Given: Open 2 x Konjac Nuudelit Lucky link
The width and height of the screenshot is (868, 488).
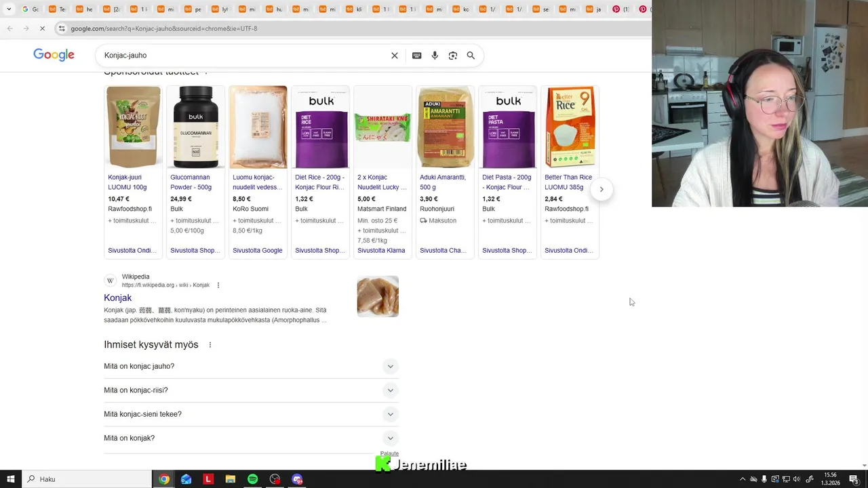Looking at the screenshot, I should click(x=382, y=182).
